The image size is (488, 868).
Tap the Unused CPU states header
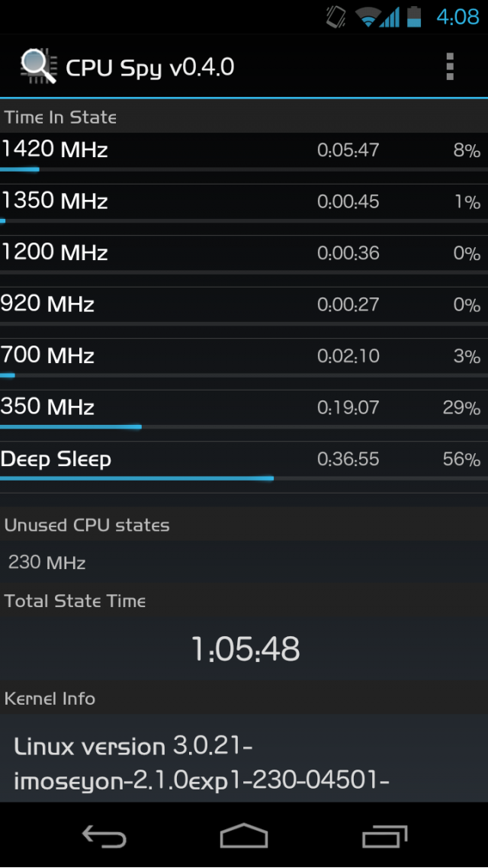click(x=87, y=525)
